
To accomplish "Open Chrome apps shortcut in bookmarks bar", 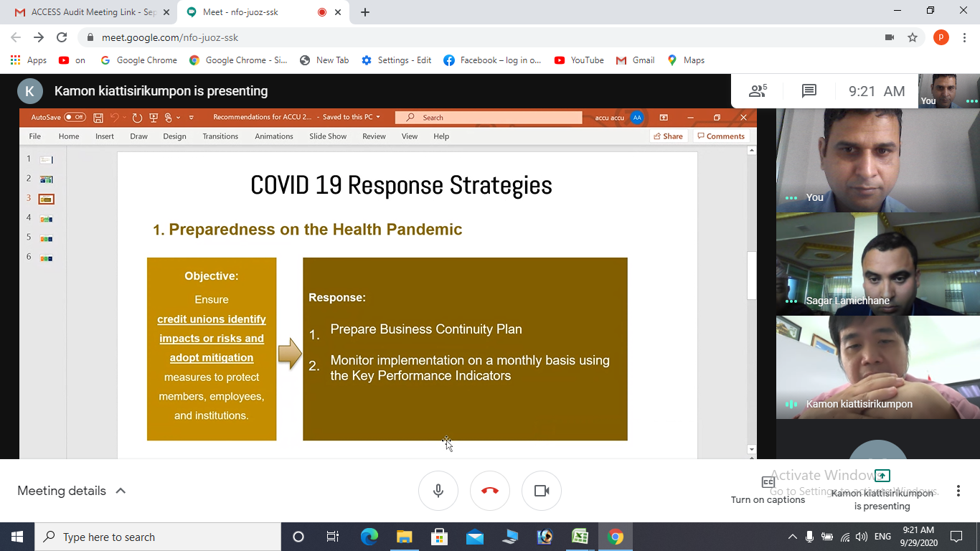I will coord(29,60).
